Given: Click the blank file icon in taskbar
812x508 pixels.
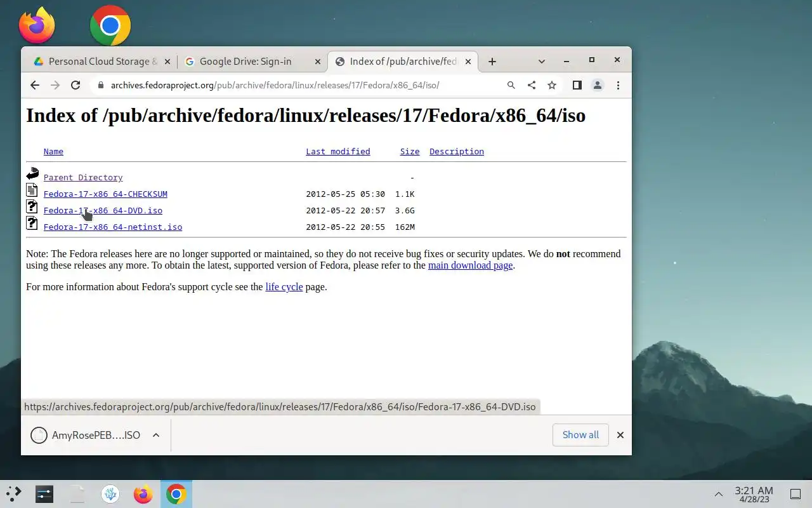Looking at the screenshot, I should coord(77,493).
